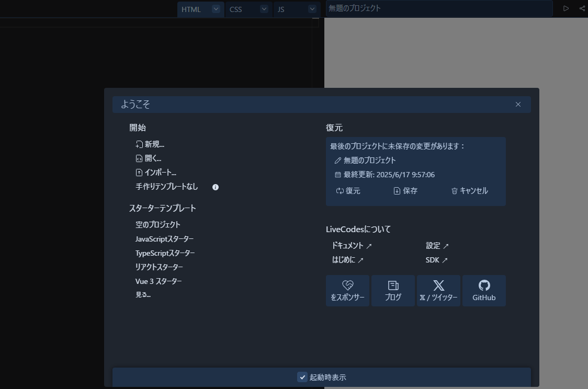
Task: Click the 最後のプロジェクトに未保存の変更があります message
Action: 397,146
